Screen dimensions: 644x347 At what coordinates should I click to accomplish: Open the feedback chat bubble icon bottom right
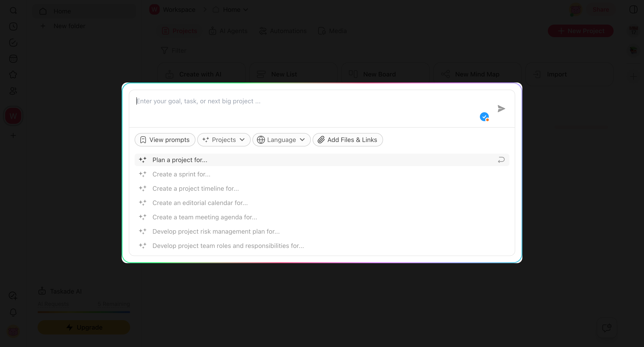(607, 328)
